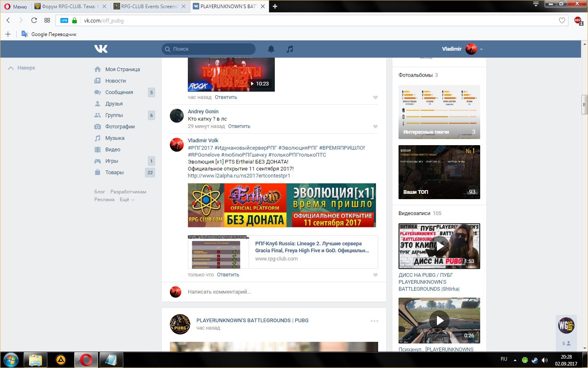Click the VK logo in the header
Screen dimensions: 588x368
click(101, 49)
